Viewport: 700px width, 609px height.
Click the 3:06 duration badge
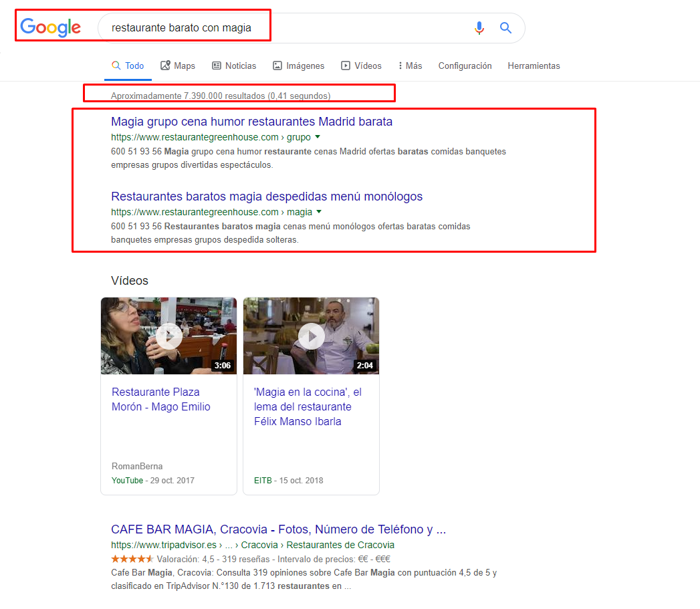tap(223, 365)
